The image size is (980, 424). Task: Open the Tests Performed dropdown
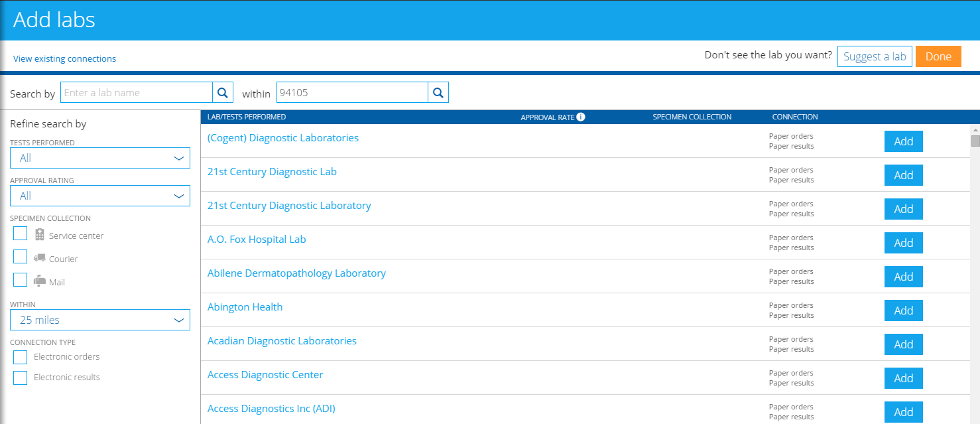tap(100, 158)
